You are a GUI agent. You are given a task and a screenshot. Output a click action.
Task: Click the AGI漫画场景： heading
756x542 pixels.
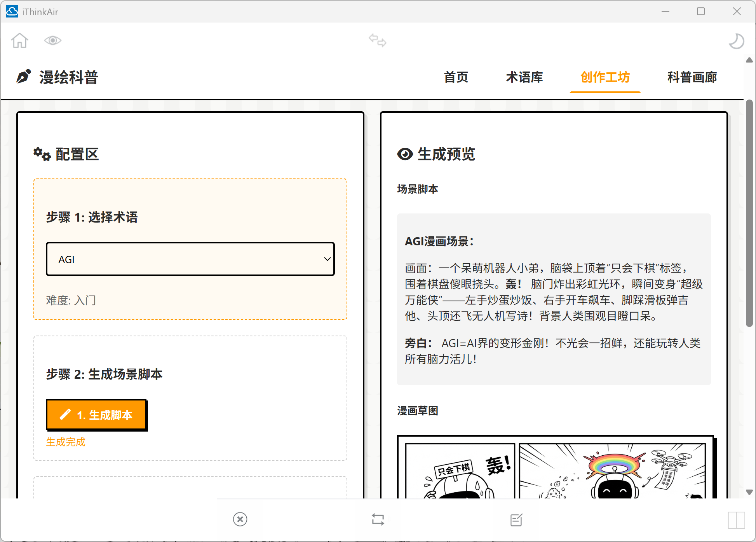[x=439, y=241]
